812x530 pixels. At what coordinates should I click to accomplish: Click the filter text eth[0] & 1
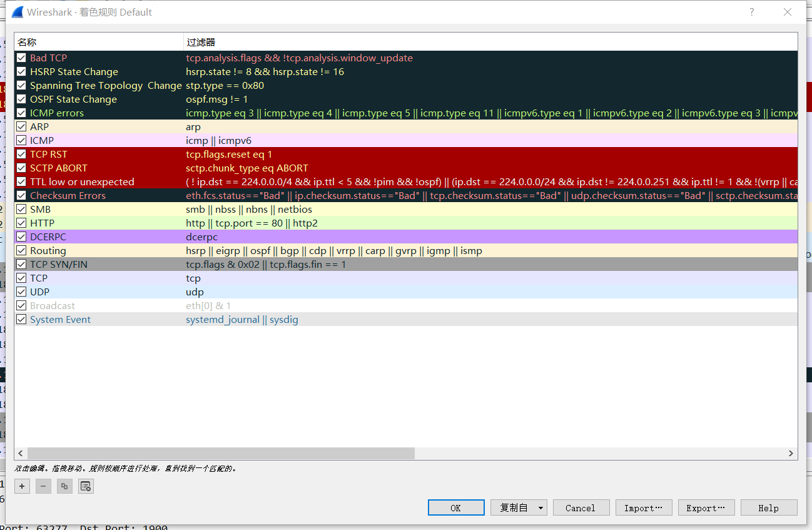(208, 305)
